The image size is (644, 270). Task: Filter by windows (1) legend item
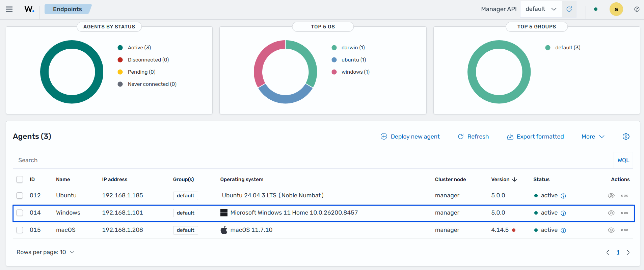pyautogui.click(x=351, y=72)
